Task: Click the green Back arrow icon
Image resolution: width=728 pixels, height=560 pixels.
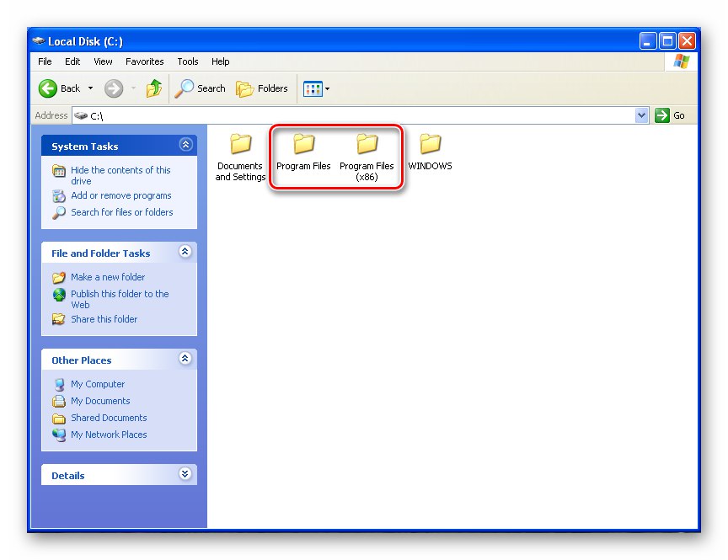Action: coord(47,88)
